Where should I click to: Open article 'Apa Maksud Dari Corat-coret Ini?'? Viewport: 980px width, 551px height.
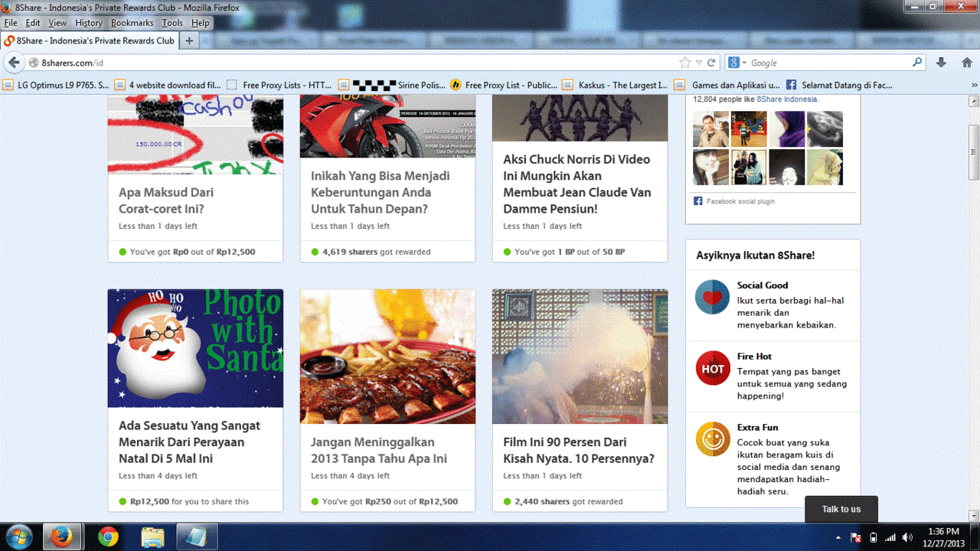(166, 201)
